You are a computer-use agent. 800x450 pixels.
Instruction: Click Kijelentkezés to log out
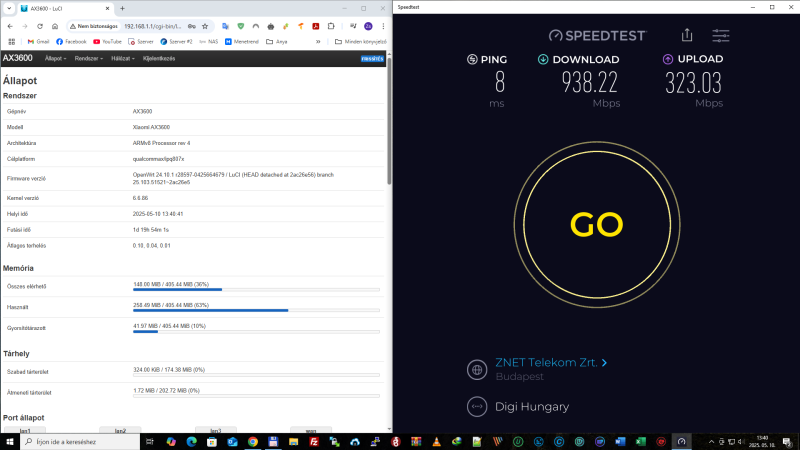tap(159, 59)
